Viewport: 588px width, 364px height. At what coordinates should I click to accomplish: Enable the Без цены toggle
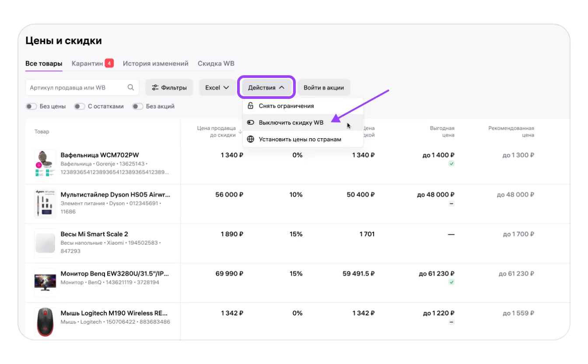(x=31, y=106)
